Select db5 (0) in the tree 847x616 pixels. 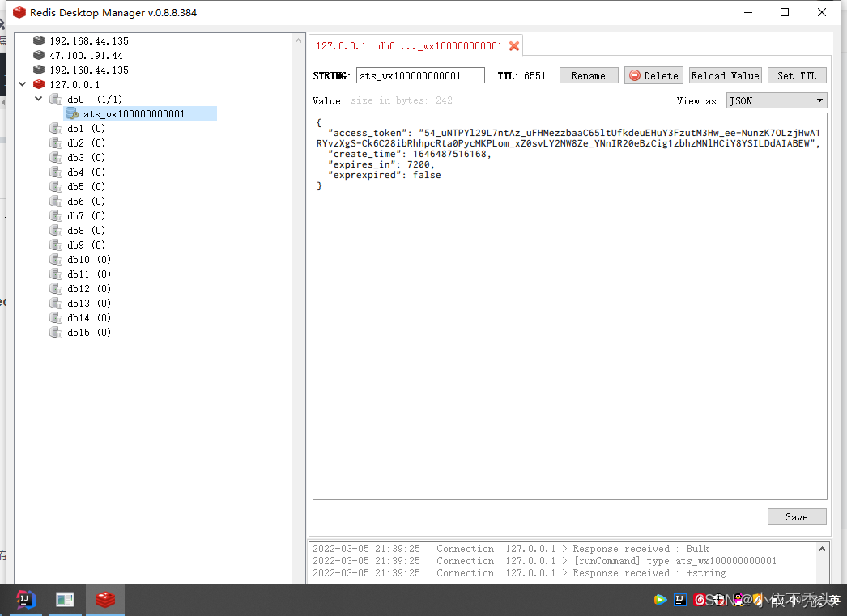87,186
